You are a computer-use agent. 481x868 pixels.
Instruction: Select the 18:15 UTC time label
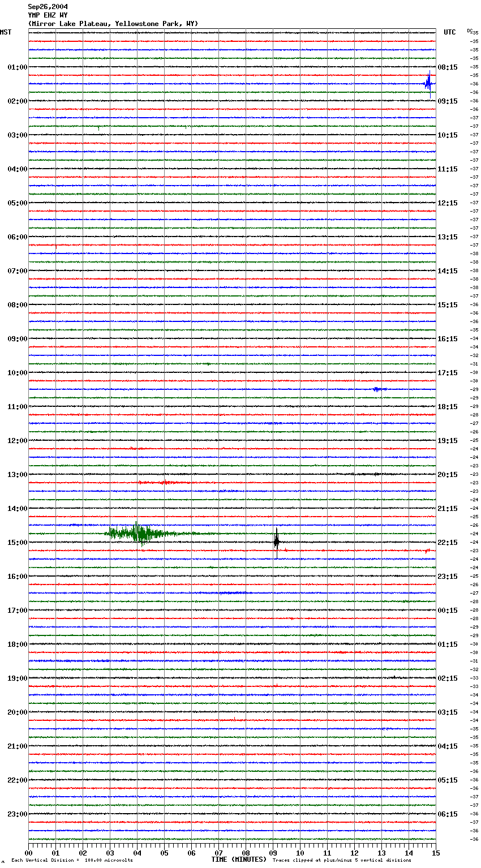click(448, 407)
